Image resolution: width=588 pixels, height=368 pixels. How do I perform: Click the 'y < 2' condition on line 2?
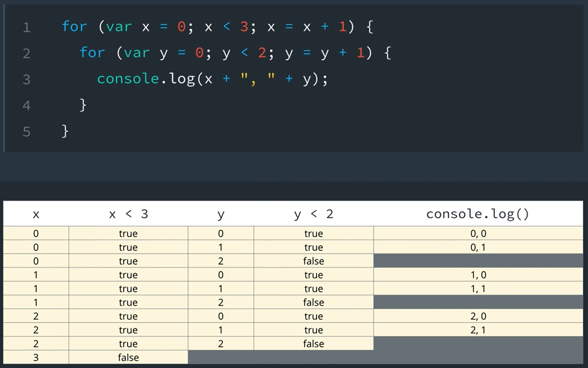[244, 53]
